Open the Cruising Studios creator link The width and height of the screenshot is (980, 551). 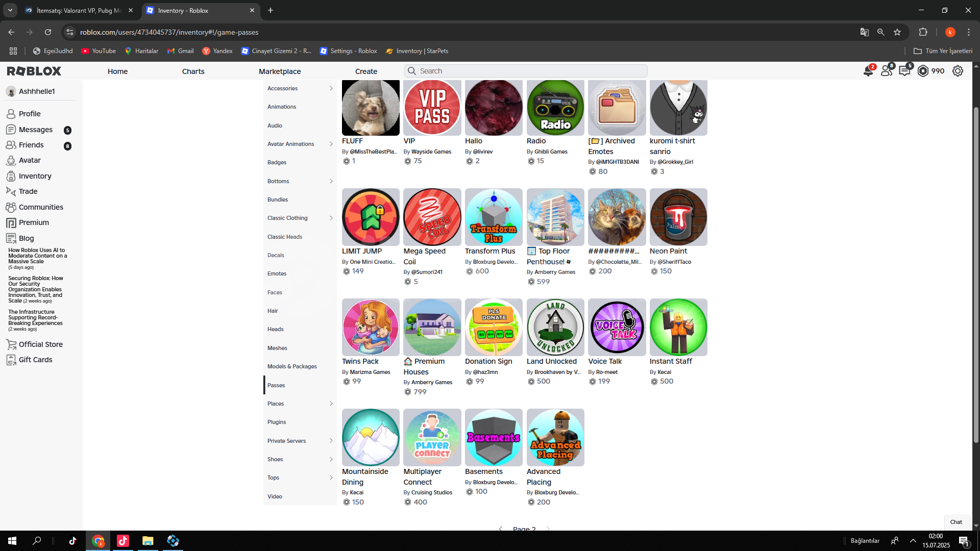pos(432,492)
